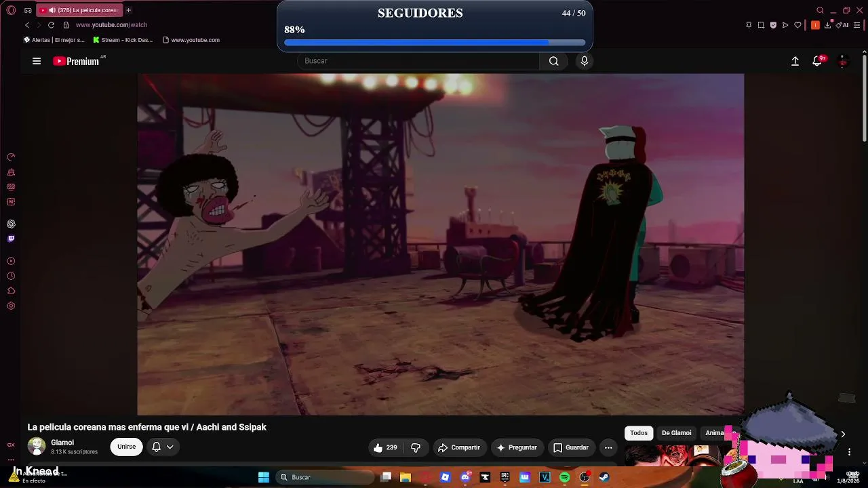Open the Opera ad blocker shield
The width and height of the screenshot is (868, 488).
click(x=773, y=25)
